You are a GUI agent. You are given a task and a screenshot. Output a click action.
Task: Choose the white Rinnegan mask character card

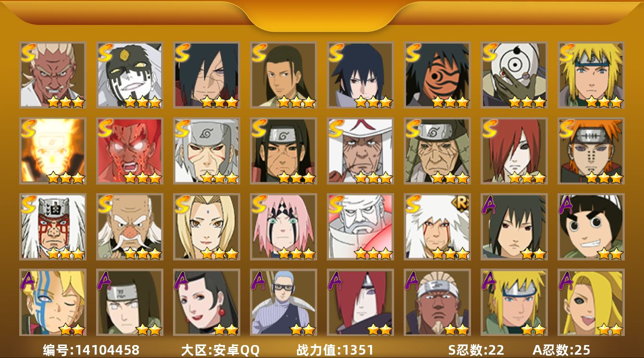514,74
